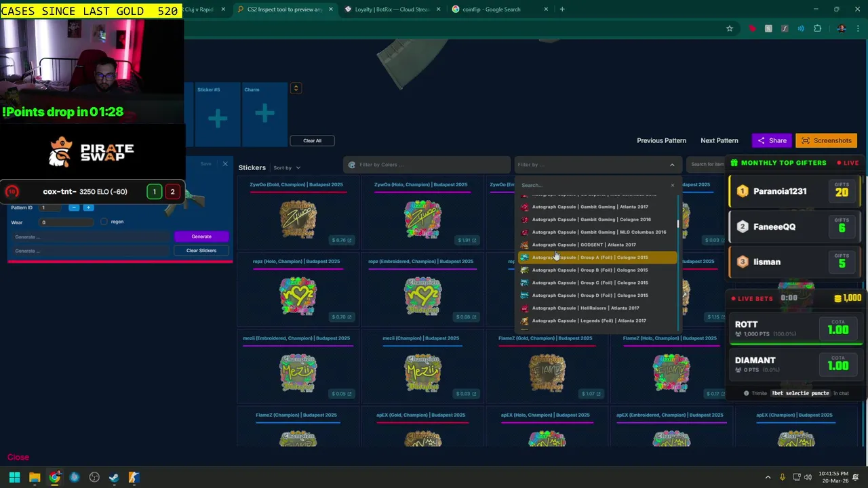Switch to the CS2 Inspect tool browser tab

coord(285,9)
